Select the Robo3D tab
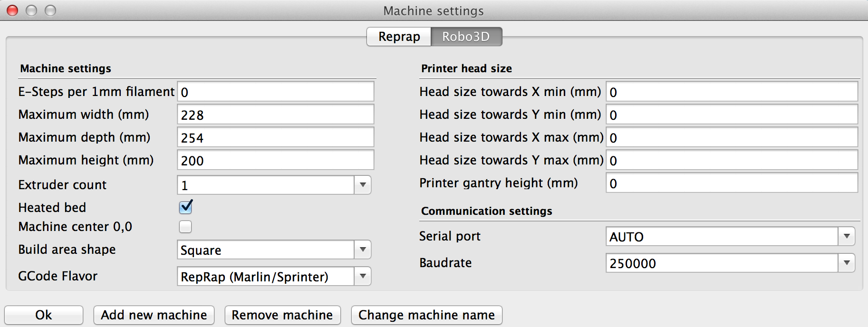 click(466, 37)
